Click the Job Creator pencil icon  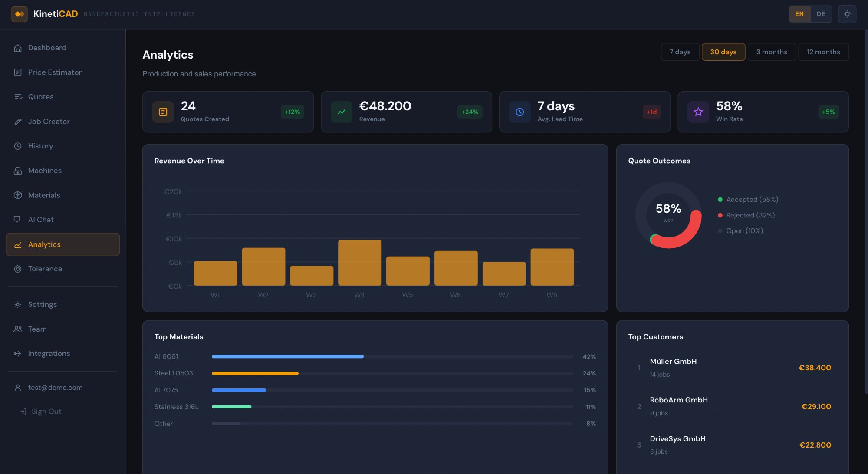click(18, 122)
